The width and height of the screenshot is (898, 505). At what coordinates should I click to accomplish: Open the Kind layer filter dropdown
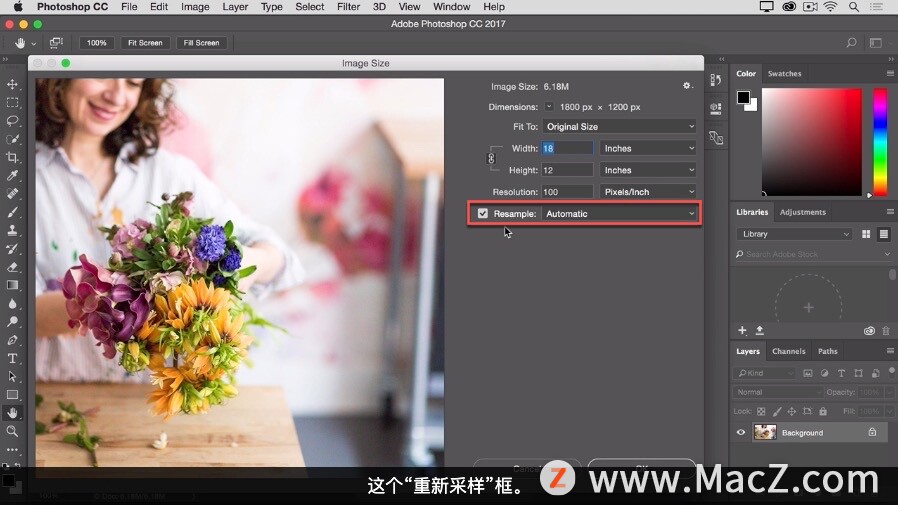tap(765, 373)
